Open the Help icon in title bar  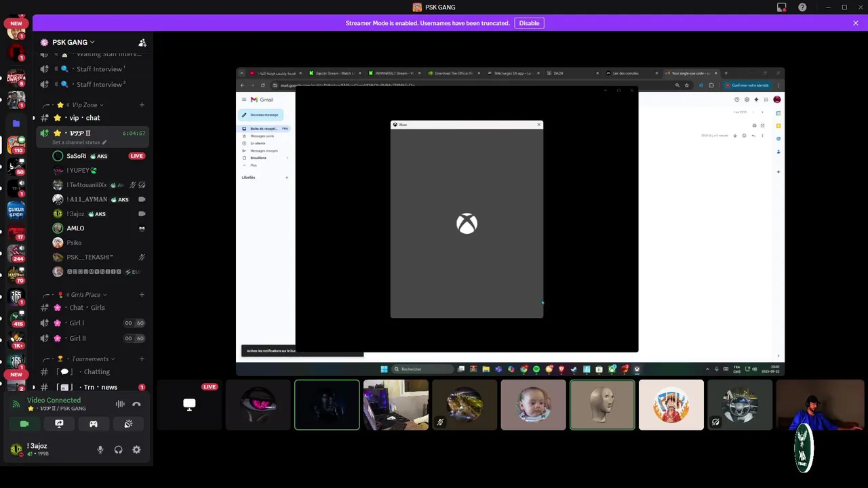click(x=802, y=7)
